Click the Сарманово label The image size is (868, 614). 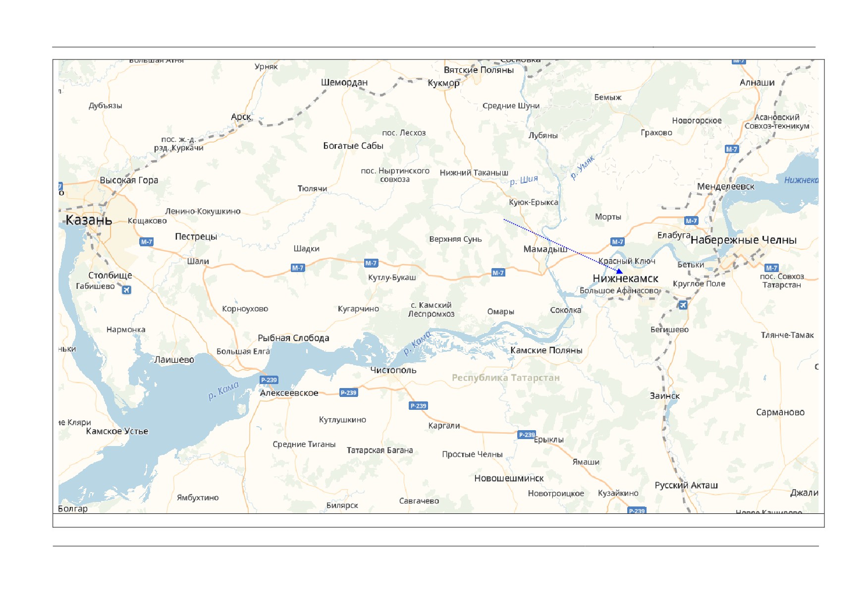(780, 412)
